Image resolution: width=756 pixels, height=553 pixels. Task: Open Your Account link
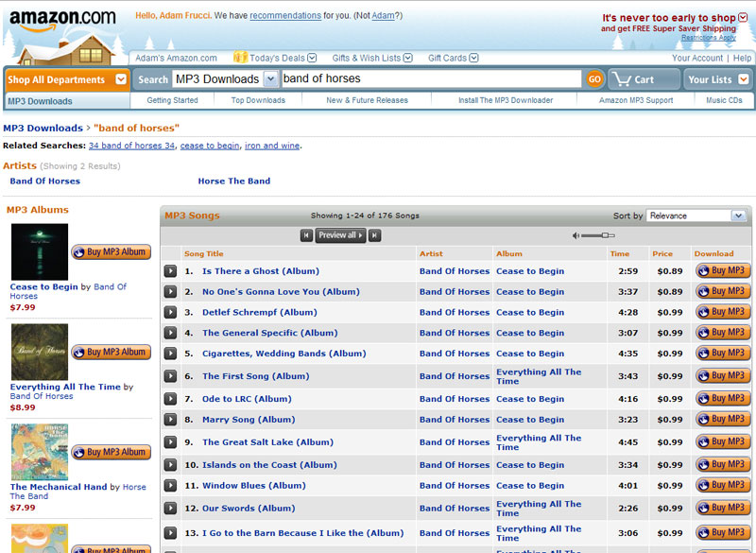tap(697, 58)
